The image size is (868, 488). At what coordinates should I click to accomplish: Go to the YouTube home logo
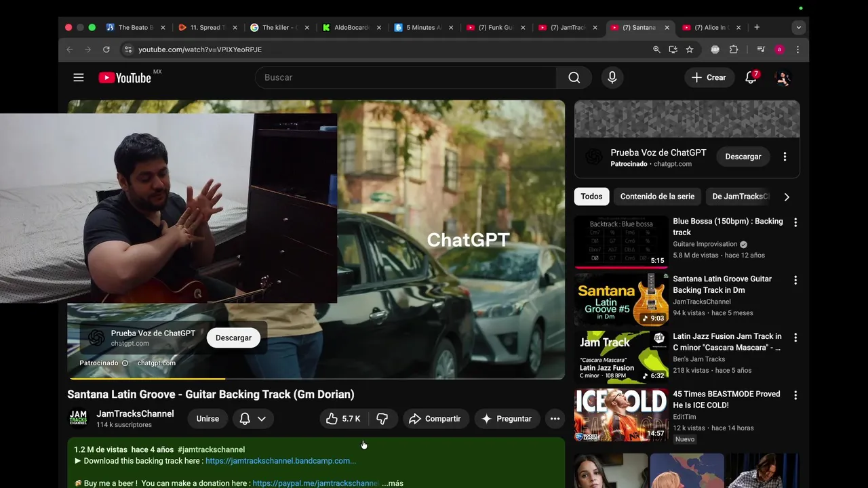click(125, 77)
